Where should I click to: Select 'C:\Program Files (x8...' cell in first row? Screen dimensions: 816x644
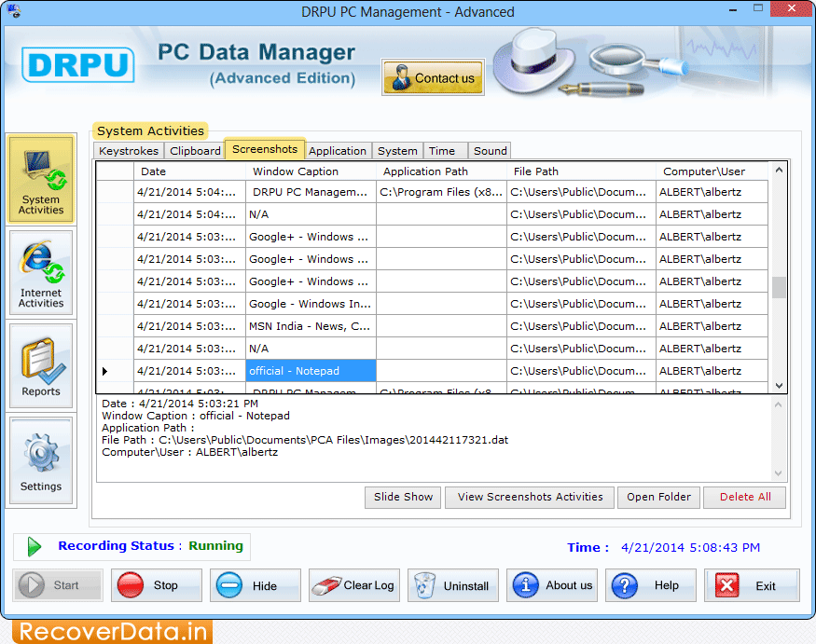coord(441,192)
